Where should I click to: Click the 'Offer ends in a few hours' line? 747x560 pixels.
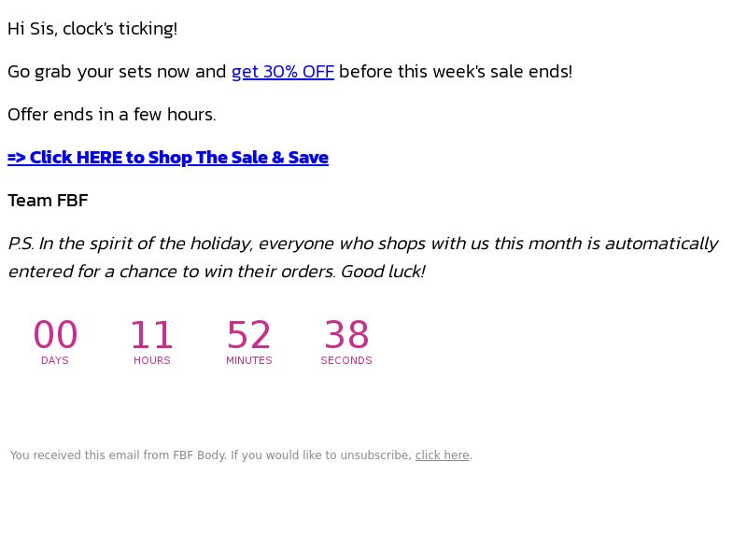point(112,115)
